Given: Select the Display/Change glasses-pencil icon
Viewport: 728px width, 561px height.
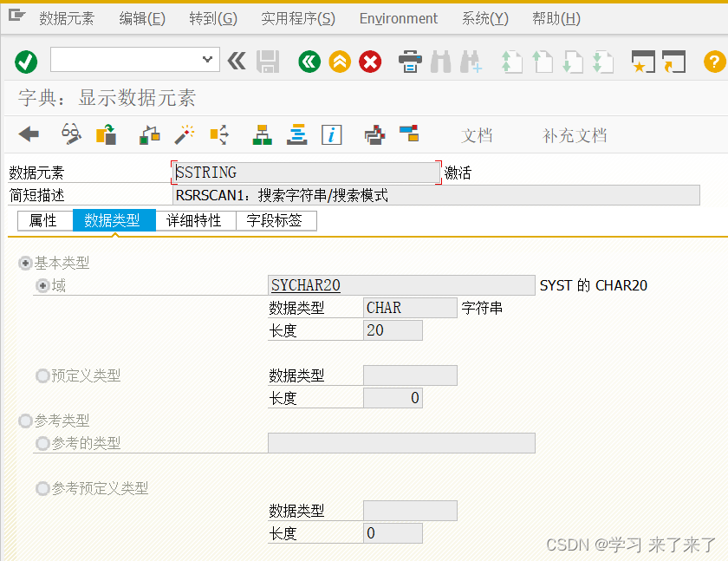Looking at the screenshot, I should [70, 134].
